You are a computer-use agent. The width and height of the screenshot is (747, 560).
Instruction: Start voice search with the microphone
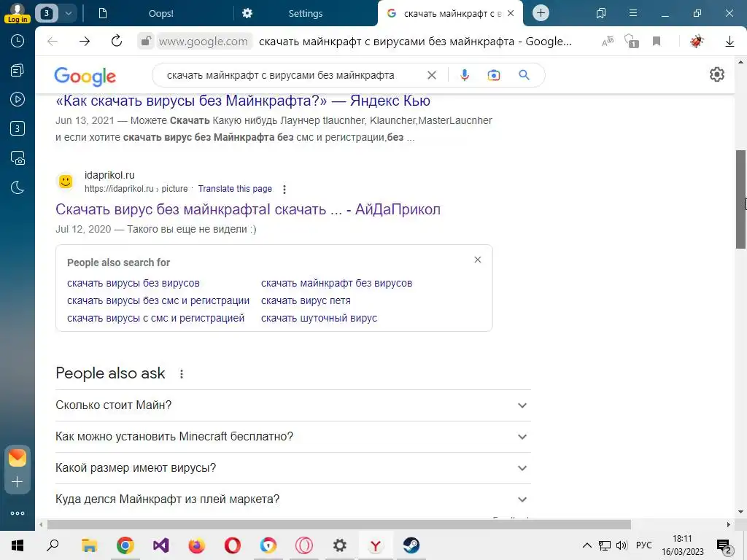click(465, 75)
